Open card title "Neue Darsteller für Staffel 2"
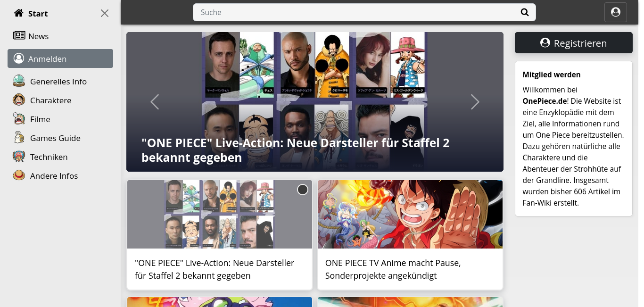The image size is (644, 307). (215, 269)
